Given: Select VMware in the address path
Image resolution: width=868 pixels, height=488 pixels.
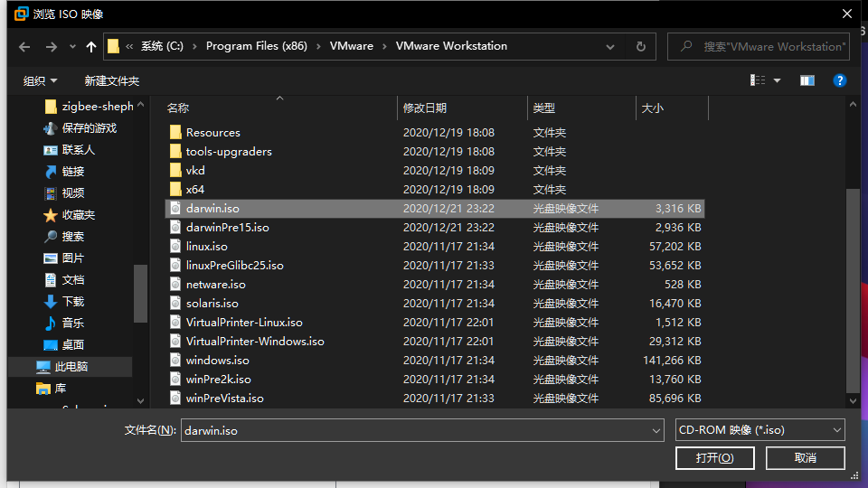Looking at the screenshot, I should point(352,46).
